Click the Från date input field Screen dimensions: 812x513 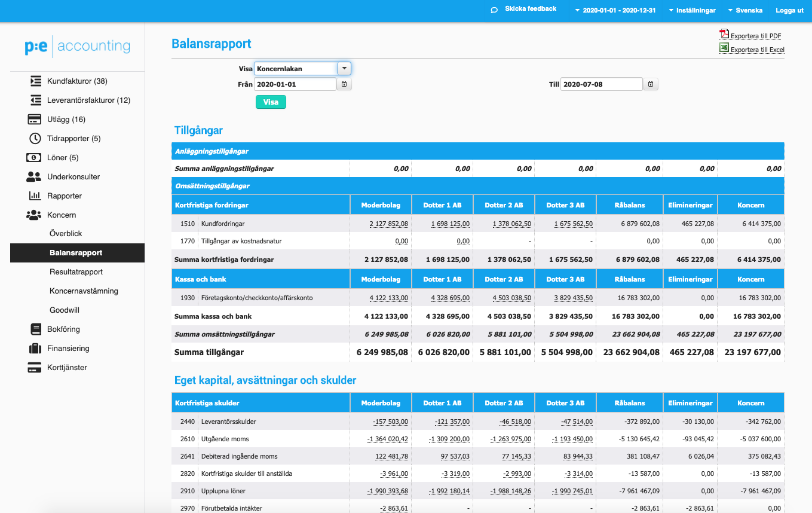[x=295, y=84]
